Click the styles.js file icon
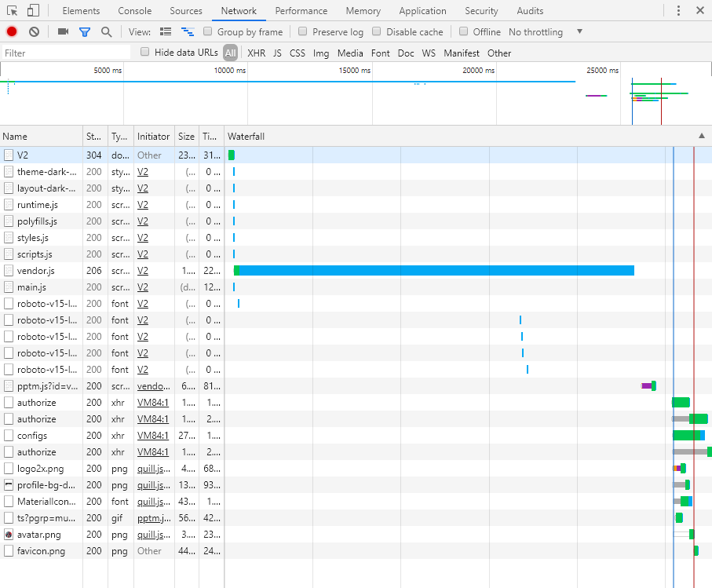The width and height of the screenshot is (712, 588). tap(9, 238)
